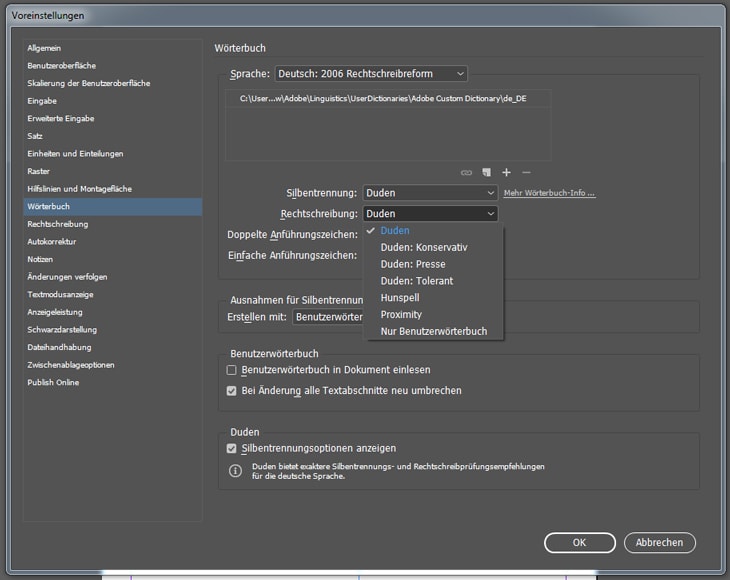Expand the Silbentrennung dropdown
Image resolution: width=730 pixels, height=580 pixels.
point(430,193)
